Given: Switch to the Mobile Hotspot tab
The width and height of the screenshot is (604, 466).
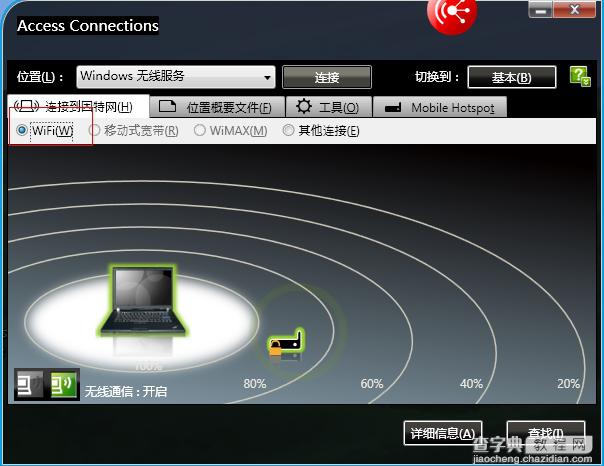Looking at the screenshot, I should pos(440,107).
